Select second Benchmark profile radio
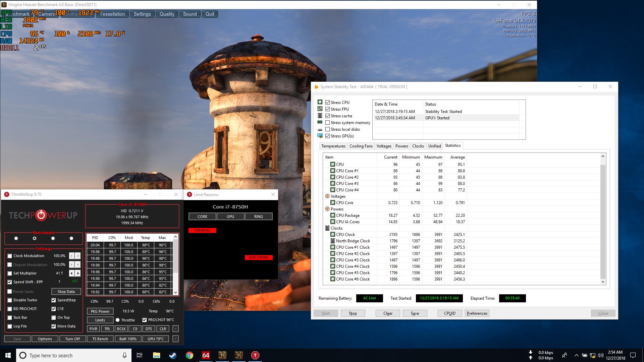The height and width of the screenshot is (362, 644). pos(35,238)
